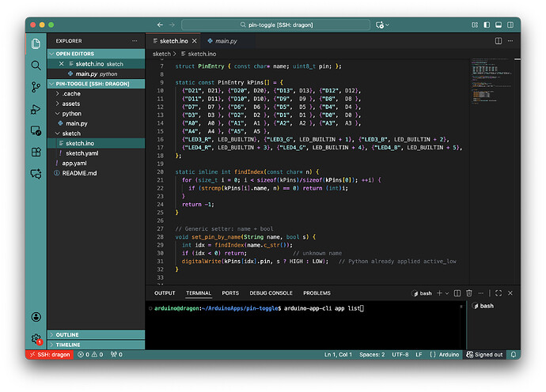Open the Remote Explorer view
Viewport: 546px width, 392px height.
click(36, 130)
